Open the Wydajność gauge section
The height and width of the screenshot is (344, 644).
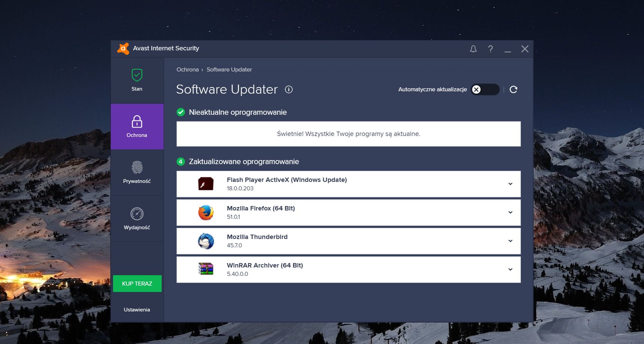coord(137,218)
